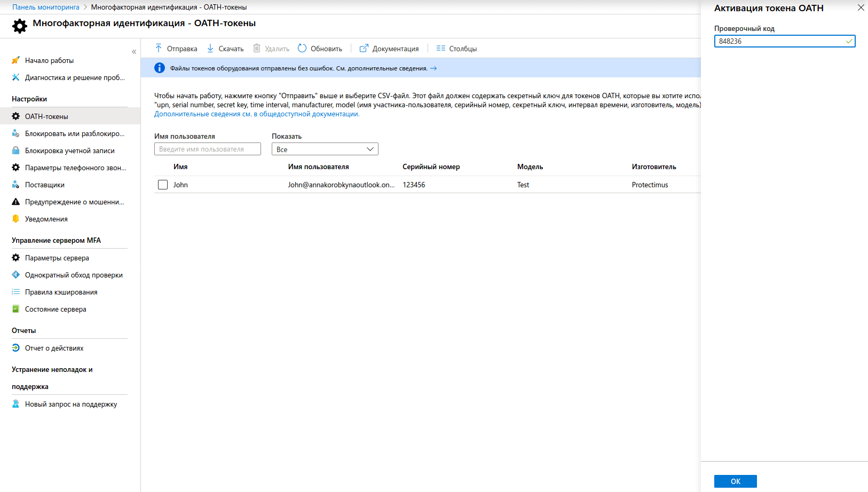Click the block/unblock users icon
868x492 pixels.
pos(15,133)
